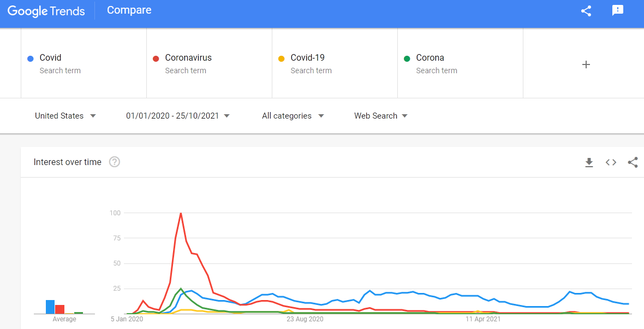
Task: Expand the All categories dropdown
Action: click(293, 115)
